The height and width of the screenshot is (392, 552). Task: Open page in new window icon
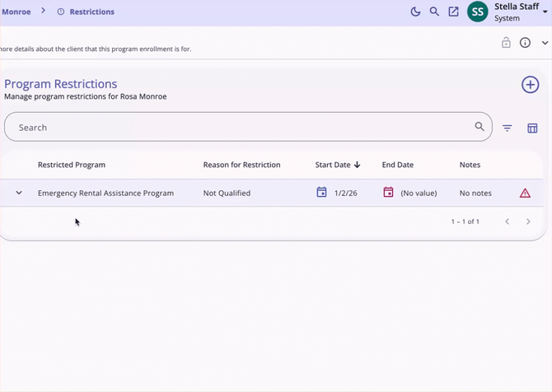[x=453, y=12]
